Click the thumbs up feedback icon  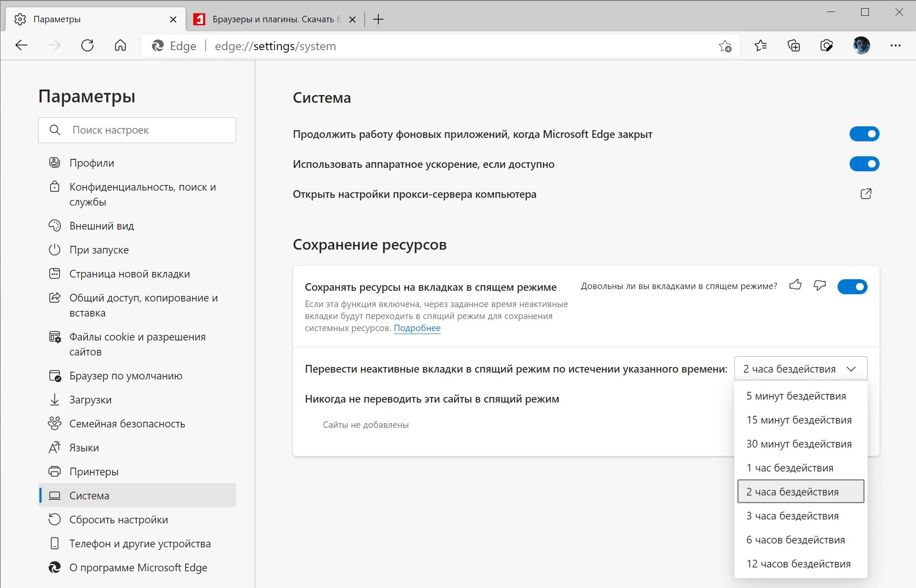tap(796, 285)
